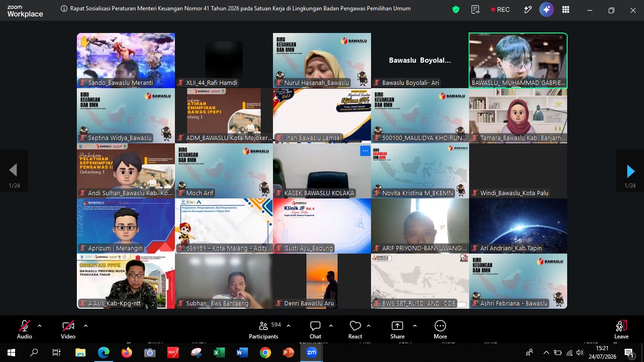The image size is (644, 362).
Task: Expand the Participants options arrow
Action: click(x=289, y=326)
